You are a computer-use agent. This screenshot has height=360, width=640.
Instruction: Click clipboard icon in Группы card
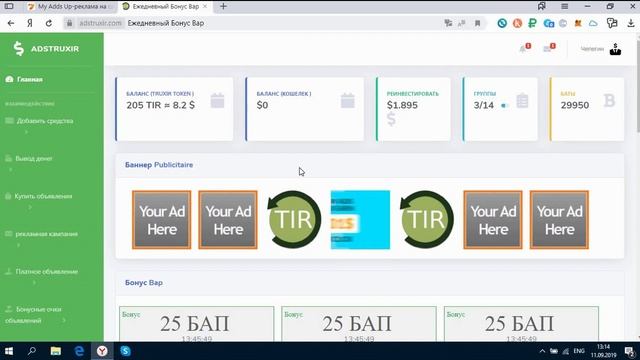click(x=522, y=100)
